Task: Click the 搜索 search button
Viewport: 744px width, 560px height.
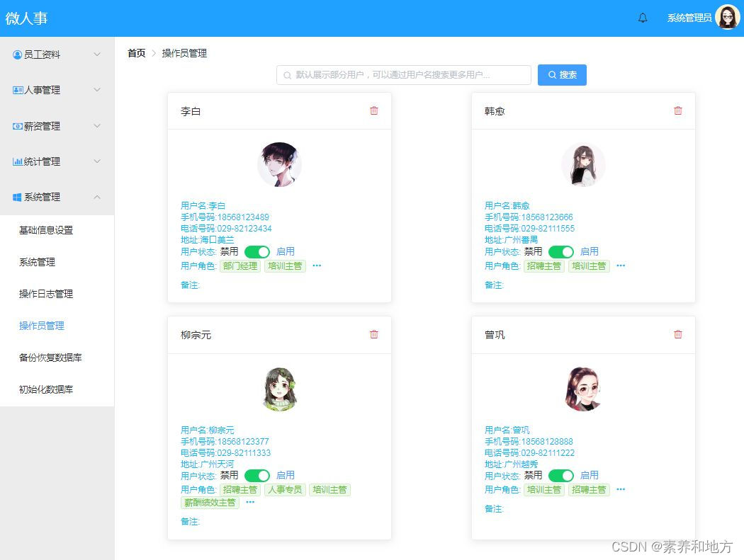Action: [x=562, y=75]
